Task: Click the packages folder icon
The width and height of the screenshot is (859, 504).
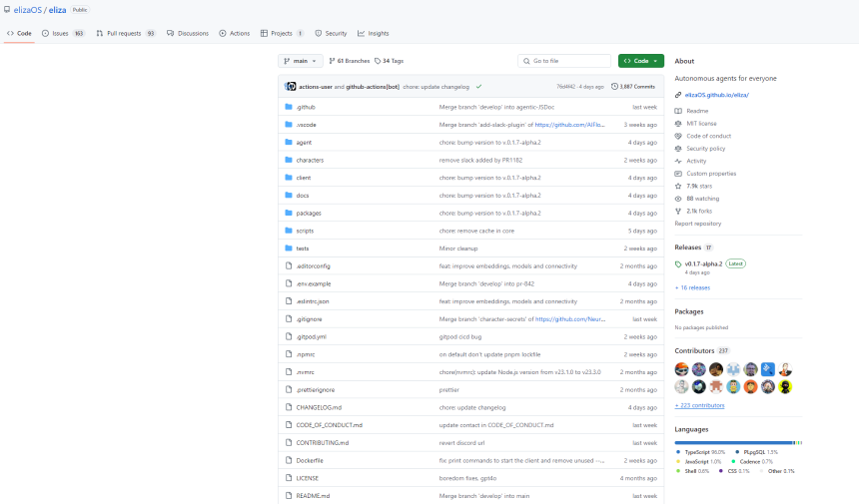Action: click(x=289, y=213)
